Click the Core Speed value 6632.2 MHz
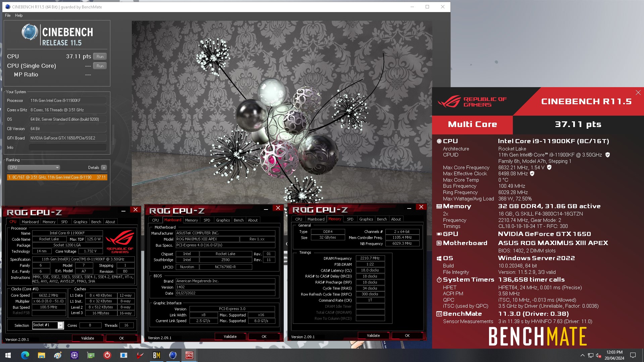Viewport: 644px width, 362px height. tap(49, 296)
